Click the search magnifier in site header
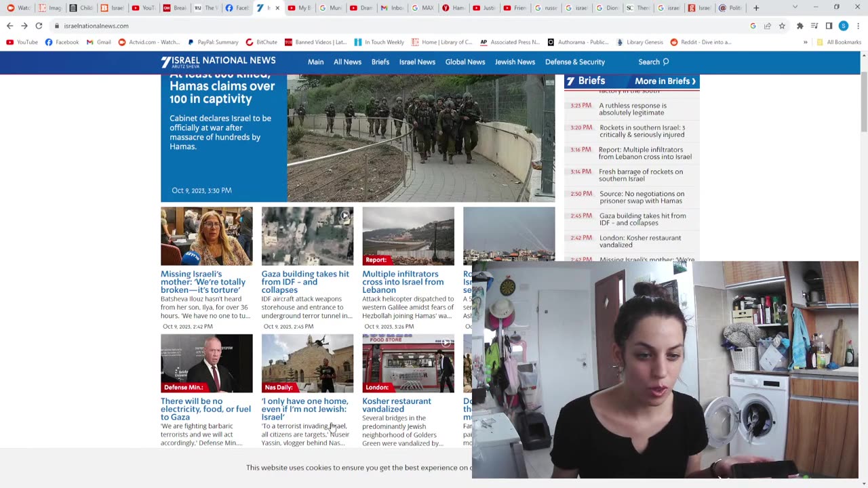This screenshot has width=868, height=488. pyautogui.click(x=666, y=62)
